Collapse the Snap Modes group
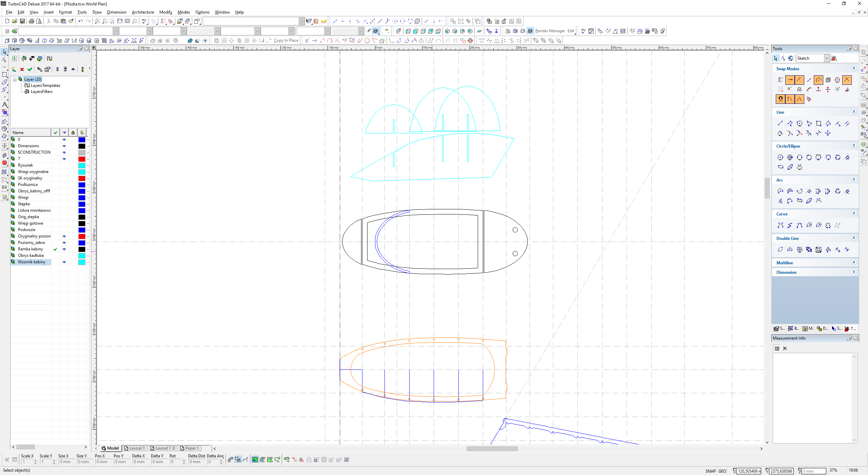Screen dimensions: 868x475 point(854,69)
